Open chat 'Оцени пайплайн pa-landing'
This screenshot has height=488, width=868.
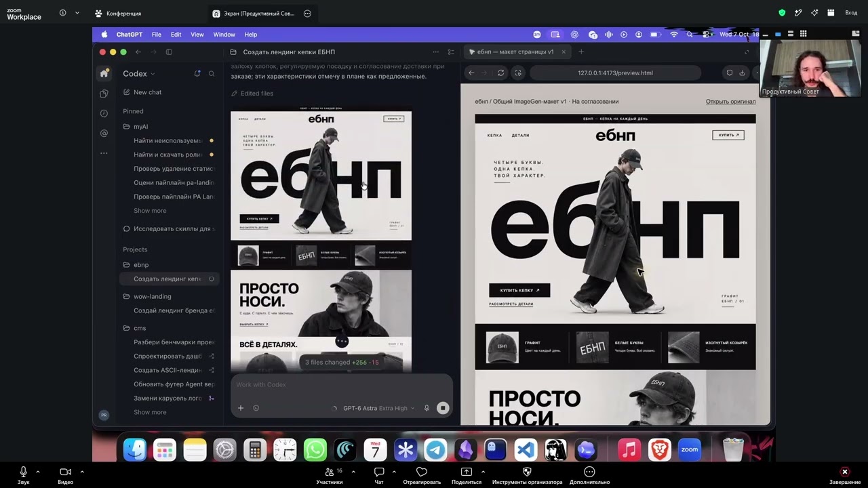(174, 182)
